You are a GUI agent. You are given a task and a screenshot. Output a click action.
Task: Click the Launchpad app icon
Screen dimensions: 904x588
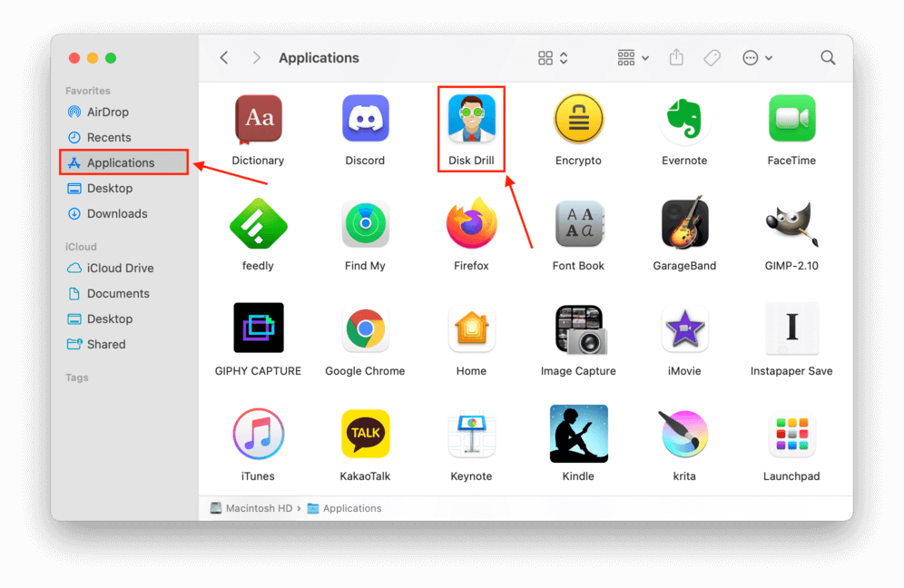791,434
